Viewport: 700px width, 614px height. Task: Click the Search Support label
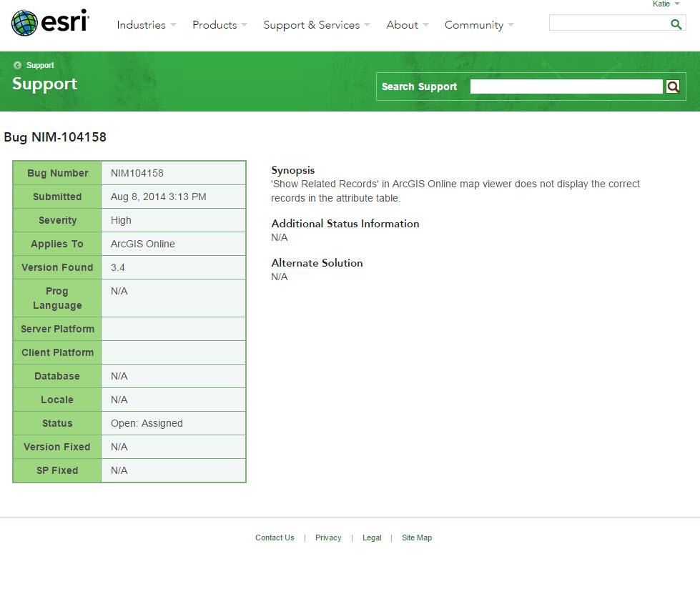pyautogui.click(x=419, y=86)
